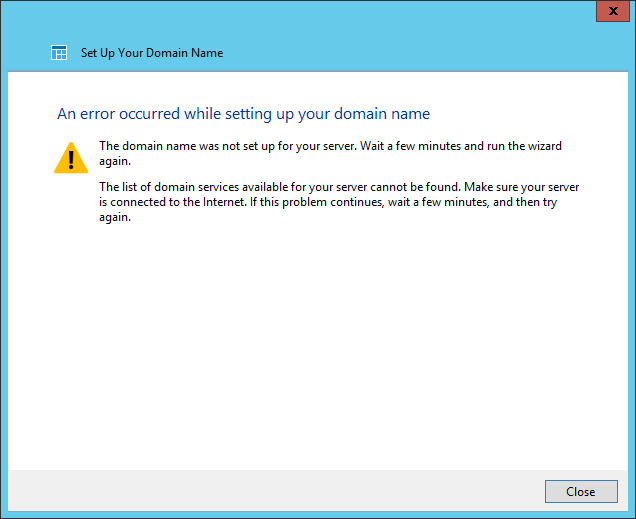Click "If this problem continues" text
This screenshot has height=519, width=636.
(x=330, y=202)
